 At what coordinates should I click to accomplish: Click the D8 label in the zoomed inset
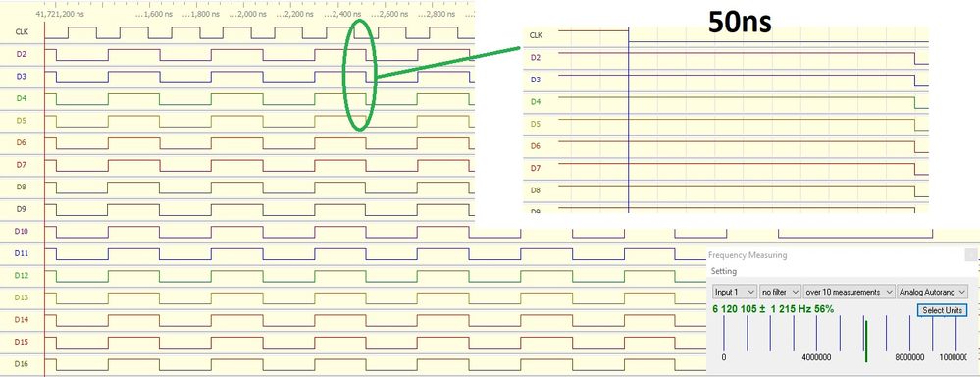coord(536,189)
